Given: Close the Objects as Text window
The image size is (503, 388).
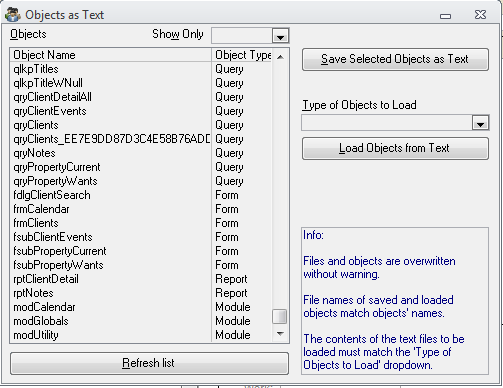Looking at the screenshot, I should [480, 15].
